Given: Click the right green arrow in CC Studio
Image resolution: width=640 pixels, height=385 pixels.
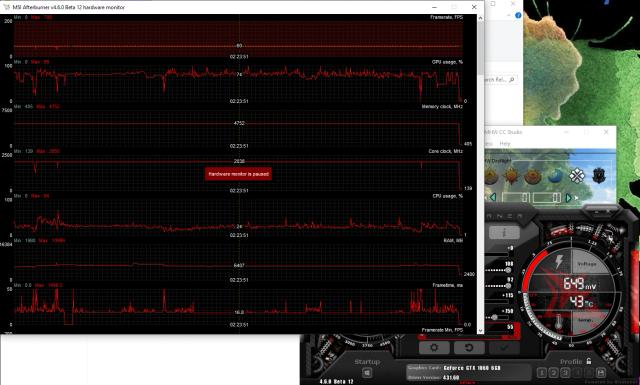Looking at the screenshot, I should (568, 198).
